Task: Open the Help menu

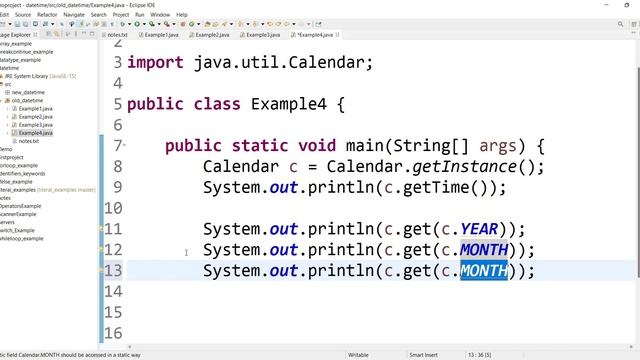Action: 182,15
